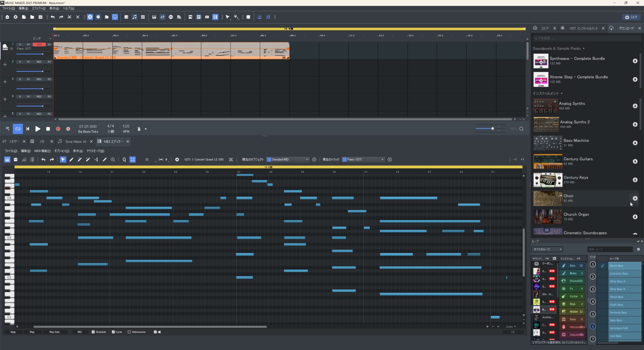Screen dimensions: 644x350
Task: Click the cut scissors icon in toolbar
Action: 69,17
